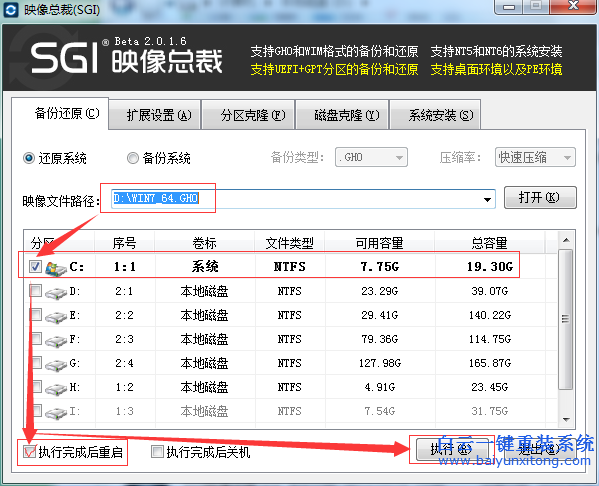Screen dimensions: 599x486
Task: Click the 系统 volume label cell
Action: pyautogui.click(x=205, y=267)
